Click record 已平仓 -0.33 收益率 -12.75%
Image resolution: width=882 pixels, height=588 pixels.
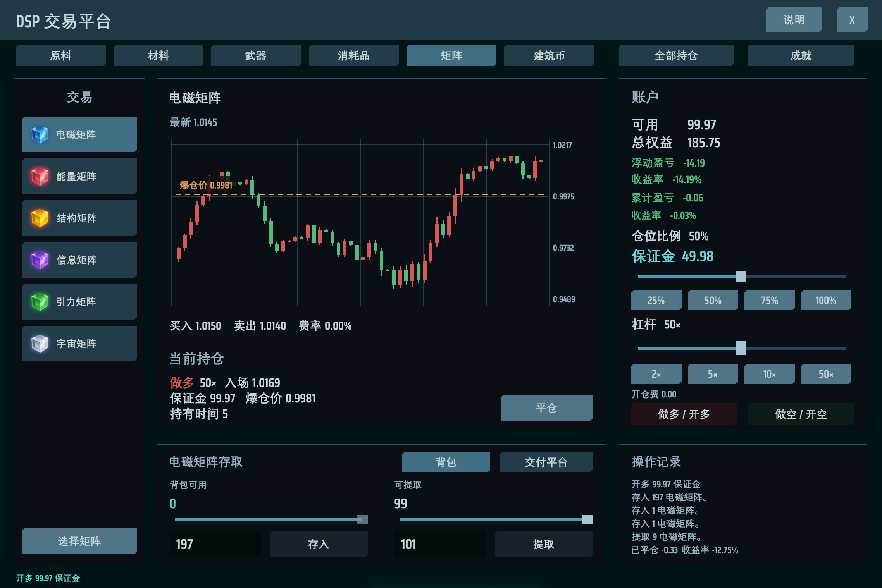pos(684,550)
